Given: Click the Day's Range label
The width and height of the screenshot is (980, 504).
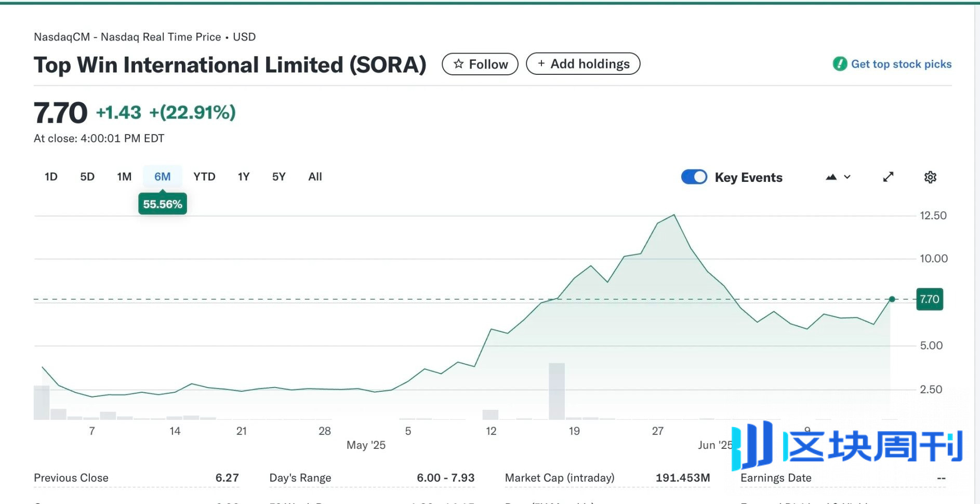Looking at the screenshot, I should click(300, 478).
